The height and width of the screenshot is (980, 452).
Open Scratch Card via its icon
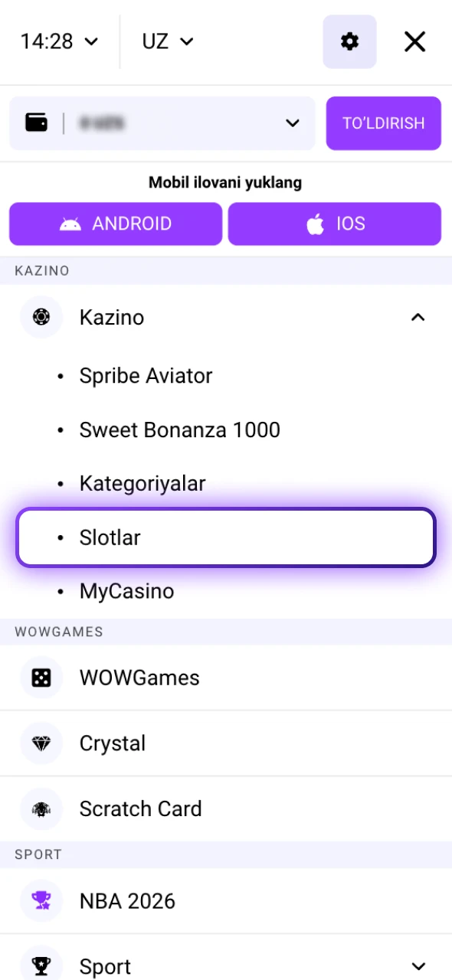pos(41,808)
